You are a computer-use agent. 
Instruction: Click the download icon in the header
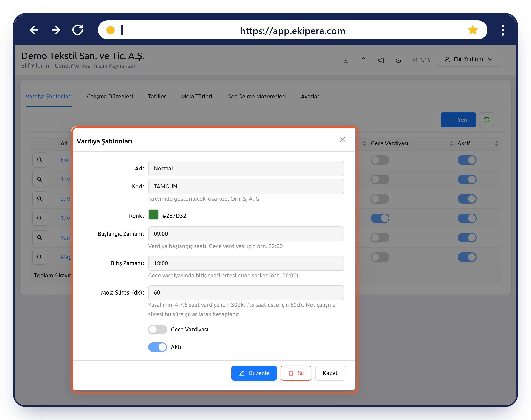click(x=346, y=60)
